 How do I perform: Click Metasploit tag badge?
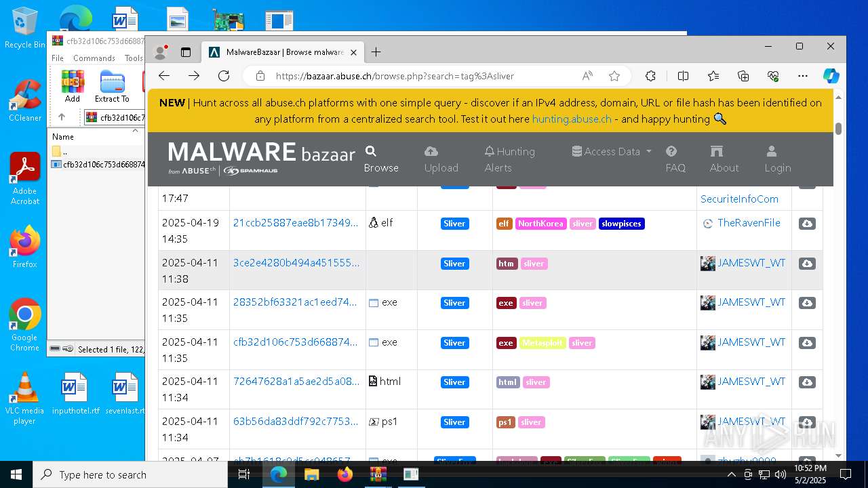pyautogui.click(x=542, y=343)
